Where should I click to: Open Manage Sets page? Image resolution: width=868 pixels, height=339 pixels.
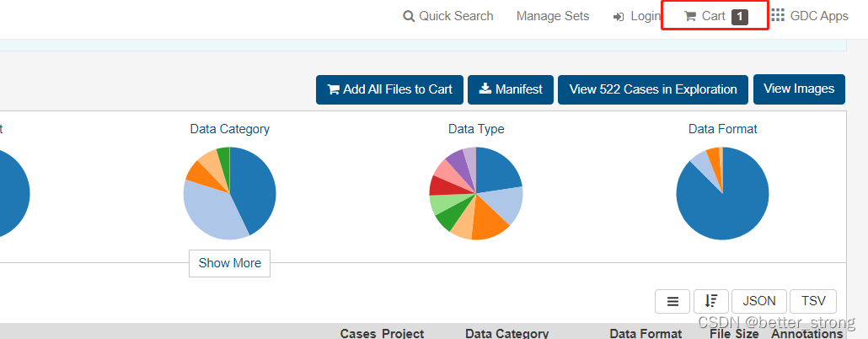click(x=553, y=16)
